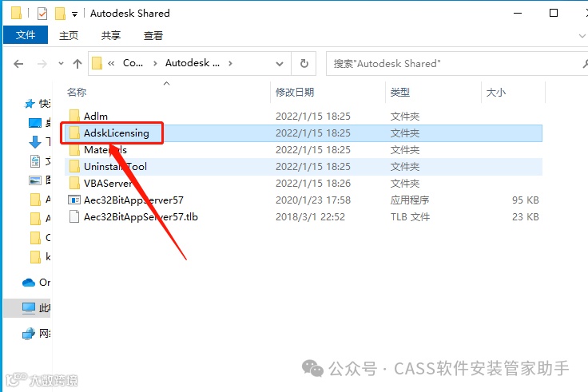588x392 pixels.
Task: Click the Aec32BitAppServer57.tlb file icon
Action: coord(74,216)
